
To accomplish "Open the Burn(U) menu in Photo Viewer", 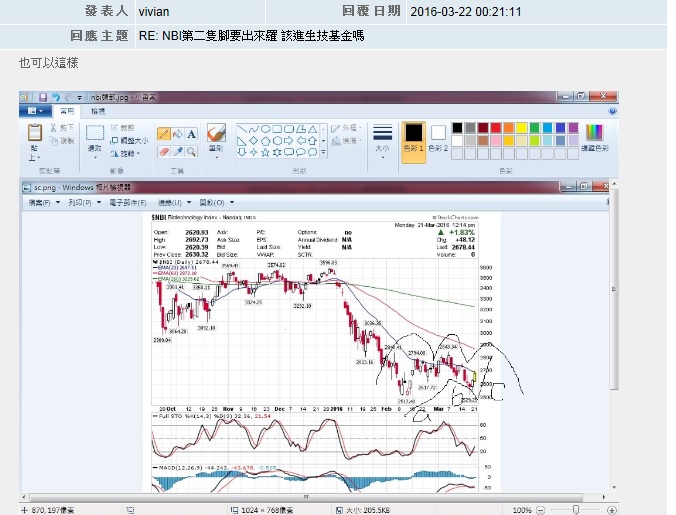I will (x=174, y=202).
